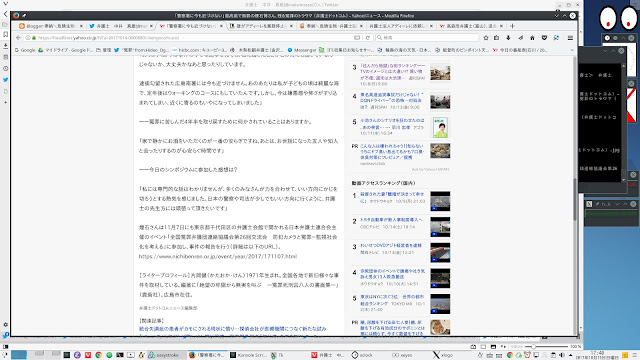Click the Firefox bookmark star icon
Image resolution: width=640 pixels, height=360 pixels.
486,38
